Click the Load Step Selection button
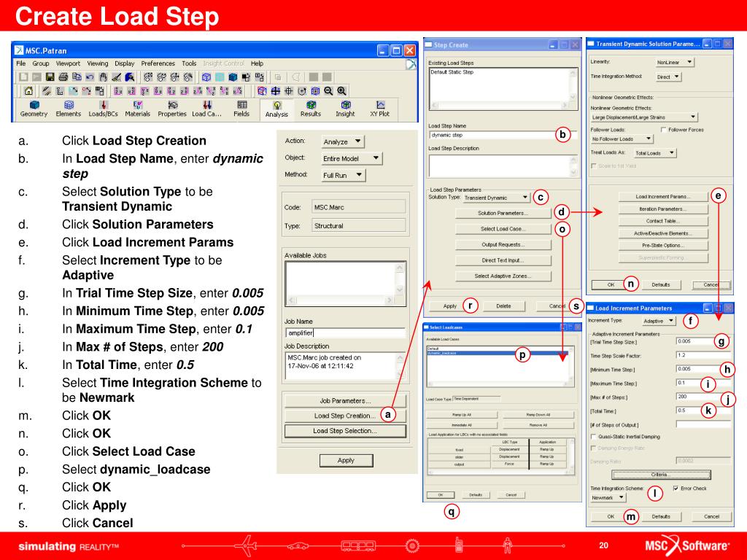 345,431
